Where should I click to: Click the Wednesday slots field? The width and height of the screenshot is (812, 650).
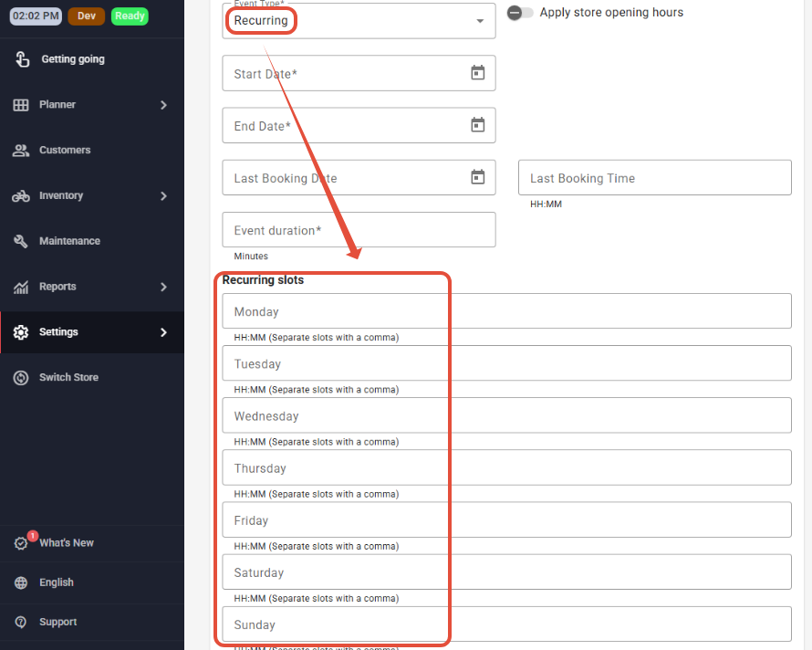(x=506, y=415)
